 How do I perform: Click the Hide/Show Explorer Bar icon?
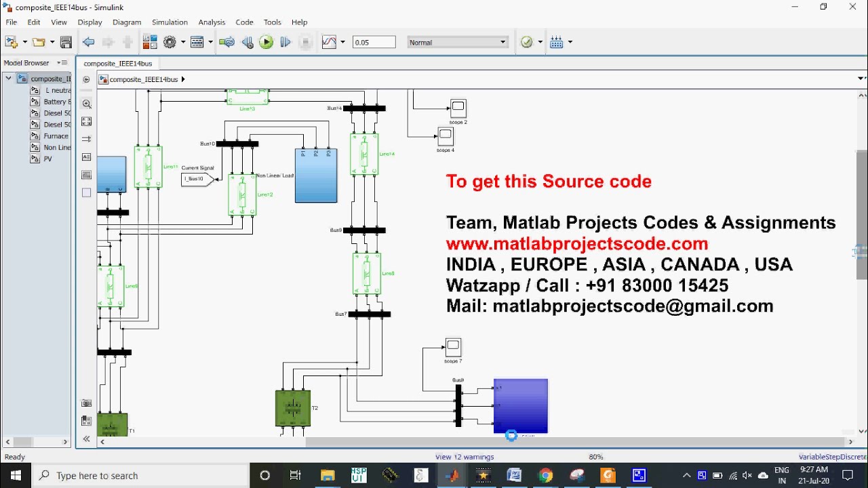(86, 79)
